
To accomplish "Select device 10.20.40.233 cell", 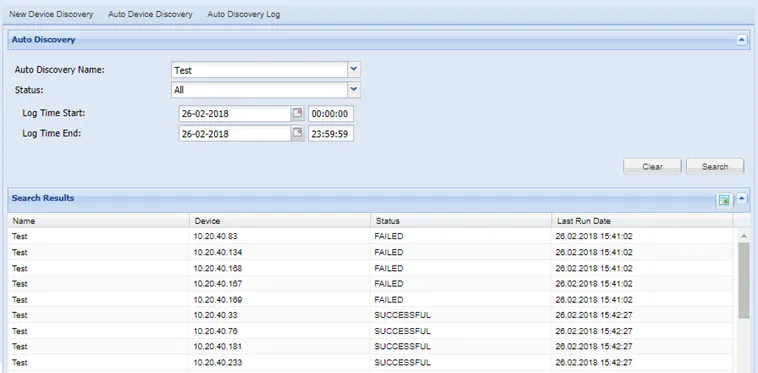I will [x=280, y=362].
